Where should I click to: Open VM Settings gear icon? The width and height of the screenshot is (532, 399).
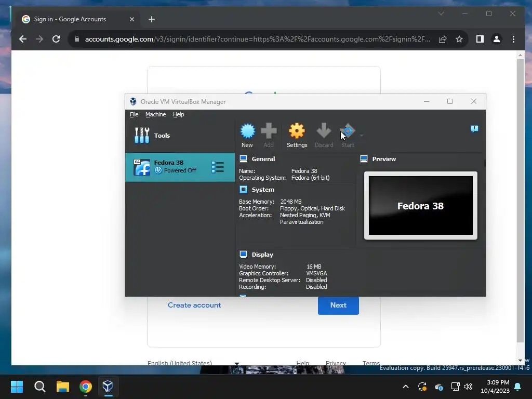click(297, 135)
